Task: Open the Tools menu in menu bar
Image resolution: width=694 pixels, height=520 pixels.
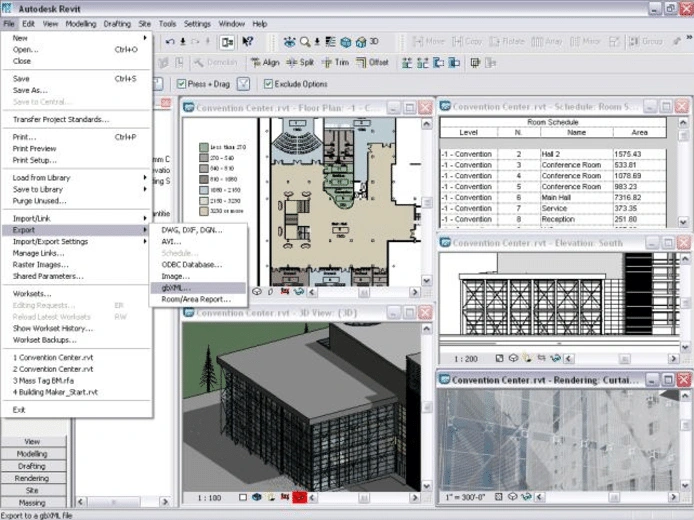Action: point(167,24)
